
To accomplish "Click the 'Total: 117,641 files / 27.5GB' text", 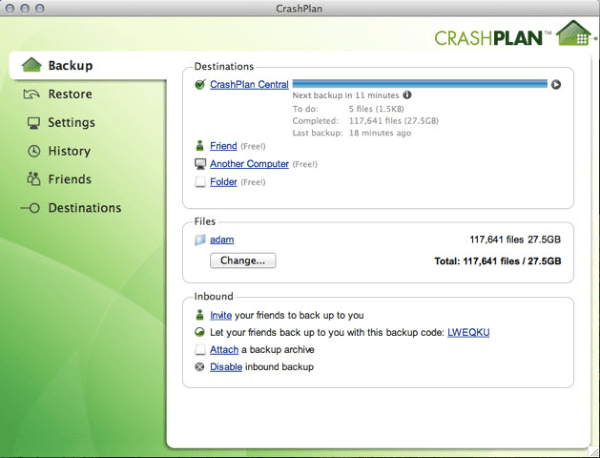I will [498, 261].
